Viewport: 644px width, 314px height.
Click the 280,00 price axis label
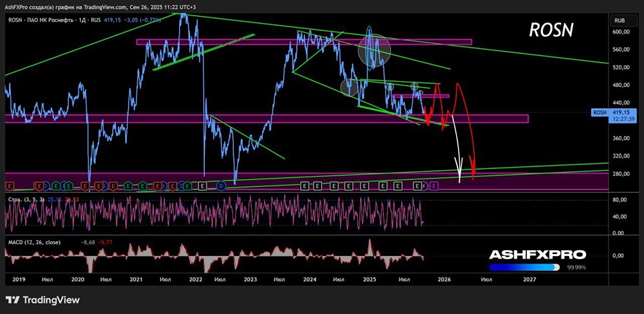click(620, 174)
